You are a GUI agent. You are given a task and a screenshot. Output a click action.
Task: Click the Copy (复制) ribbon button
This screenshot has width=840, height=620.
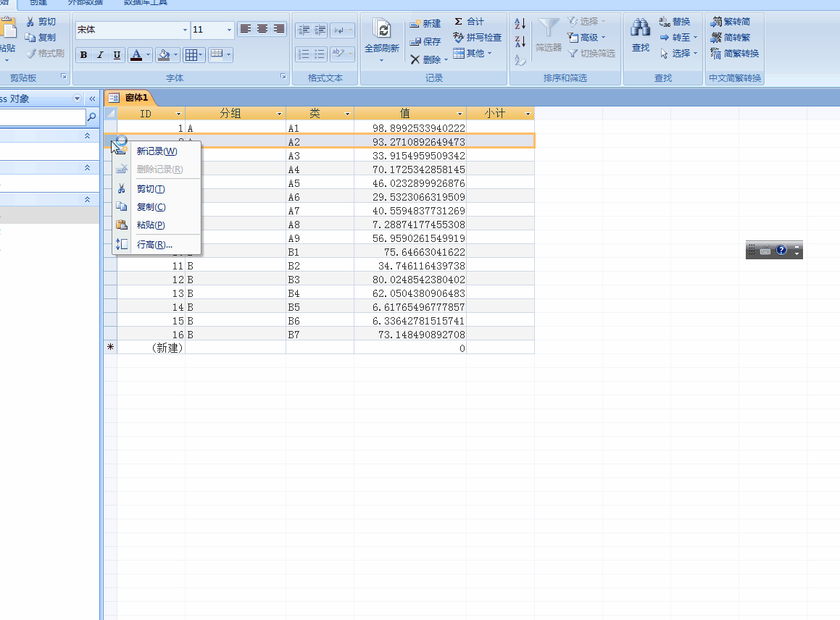tap(41, 38)
